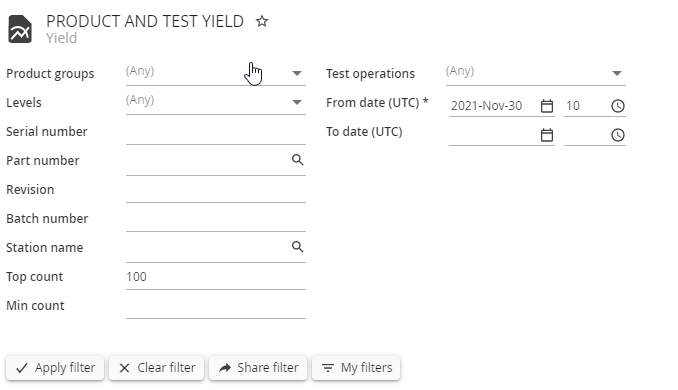
Task: Focus the Serial number input field
Action: (x=216, y=132)
